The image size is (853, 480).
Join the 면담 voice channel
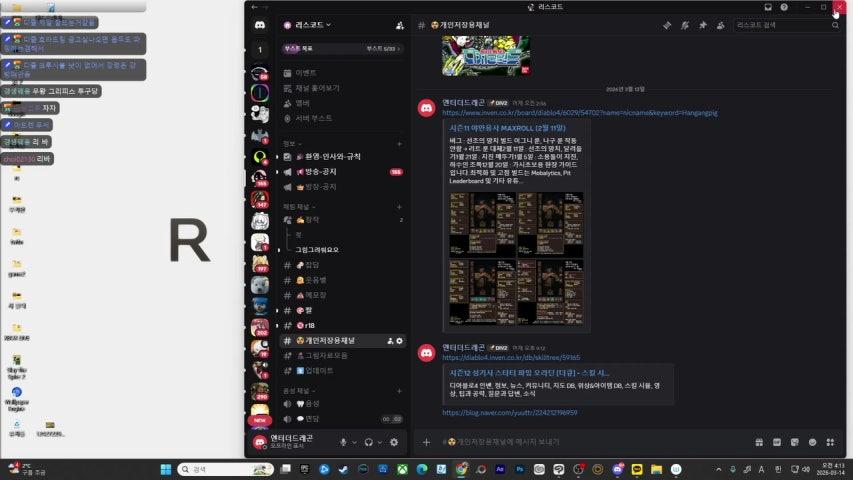[x=343, y=419]
